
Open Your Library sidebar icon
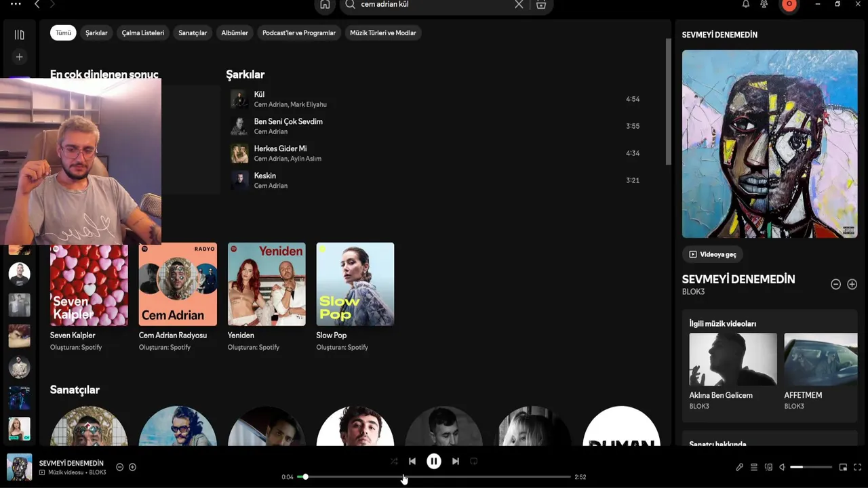[x=19, y=35]
